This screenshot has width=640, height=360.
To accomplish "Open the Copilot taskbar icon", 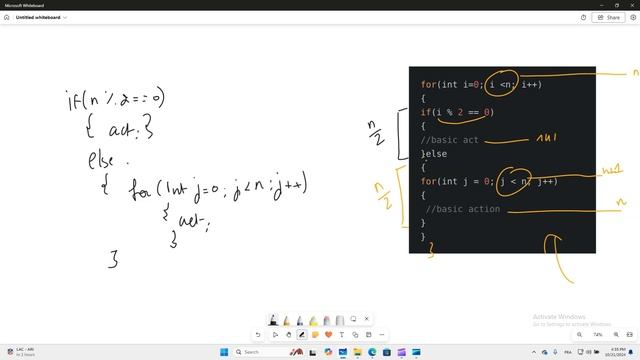I will pos(328,352).
